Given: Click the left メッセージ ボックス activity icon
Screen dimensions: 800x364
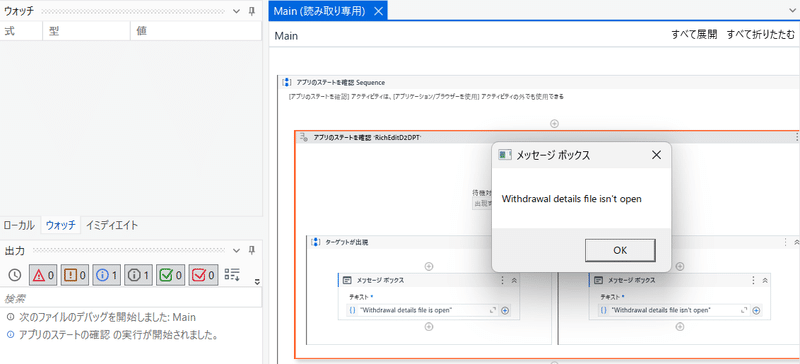Looking at the screenshot, I should tap(347, 280).
